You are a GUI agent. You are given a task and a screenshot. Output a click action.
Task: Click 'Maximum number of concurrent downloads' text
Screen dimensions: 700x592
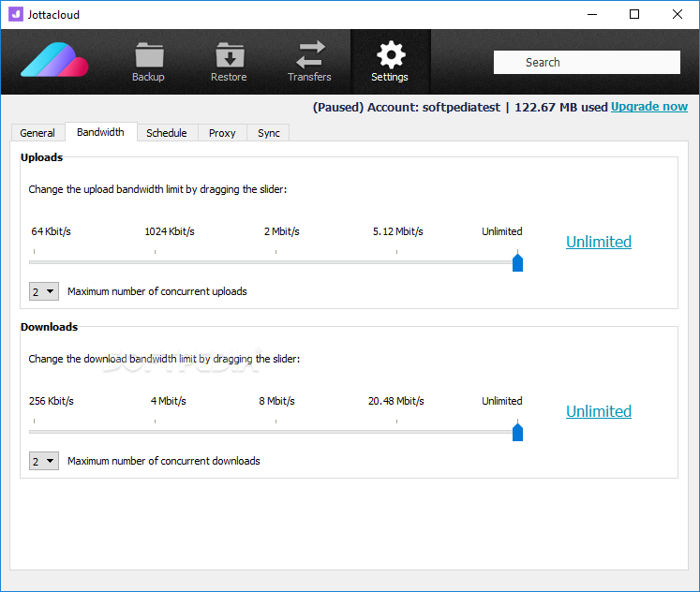[x=164, y=461]
